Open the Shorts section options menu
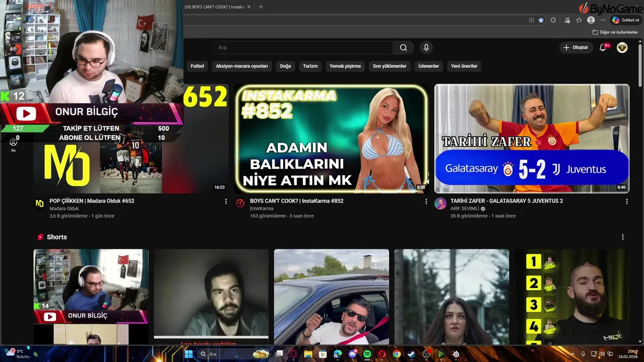 coord(623,237)
